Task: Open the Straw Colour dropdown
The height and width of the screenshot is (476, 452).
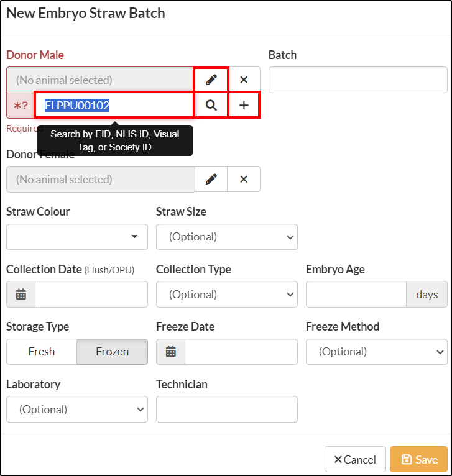Action: pyautogui.click(x=77, y=237)
